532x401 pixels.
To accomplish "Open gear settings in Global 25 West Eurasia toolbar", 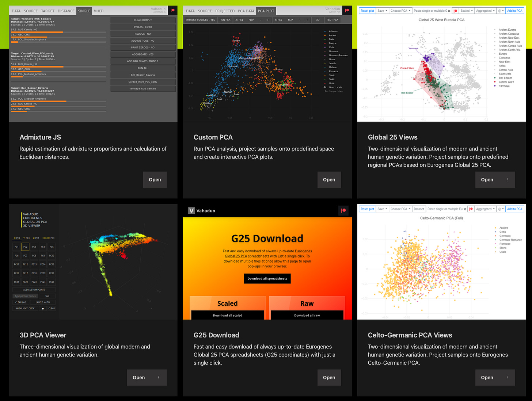I will (x=501, y=11).
